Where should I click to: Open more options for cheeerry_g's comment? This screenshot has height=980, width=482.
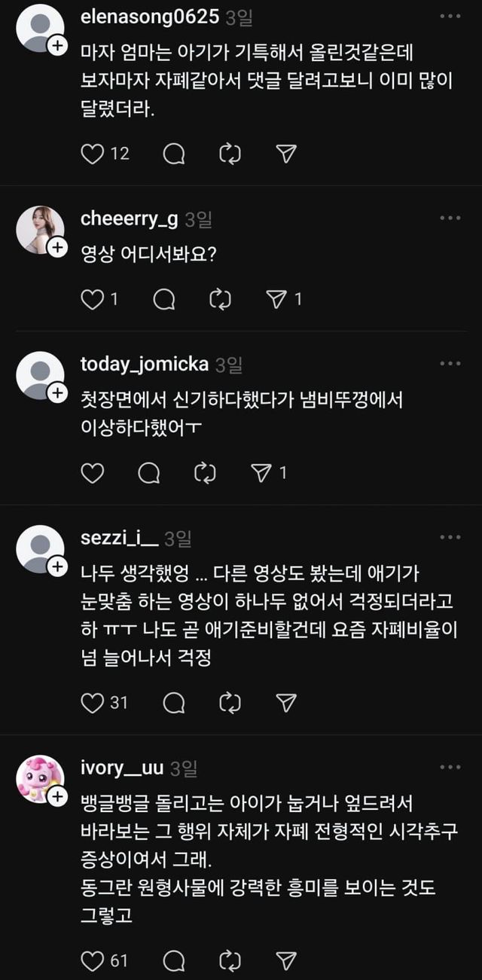[450, 218]
